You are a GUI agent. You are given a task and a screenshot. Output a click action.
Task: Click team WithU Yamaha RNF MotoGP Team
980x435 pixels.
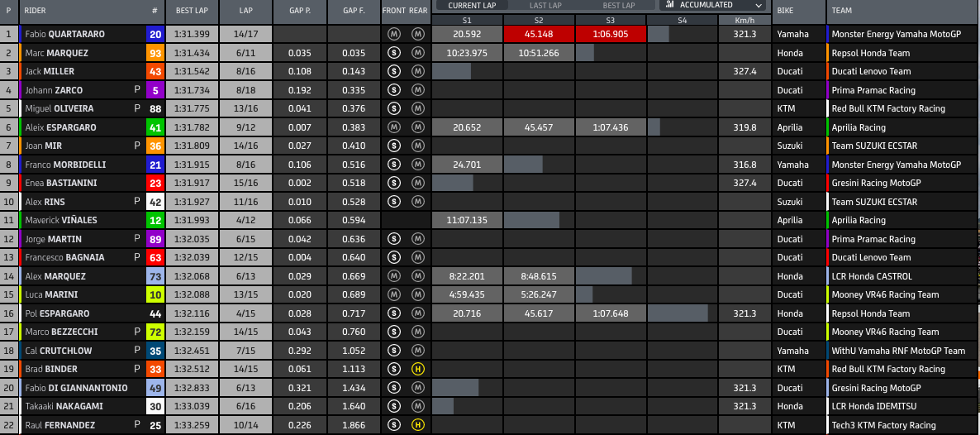[898, 351]
